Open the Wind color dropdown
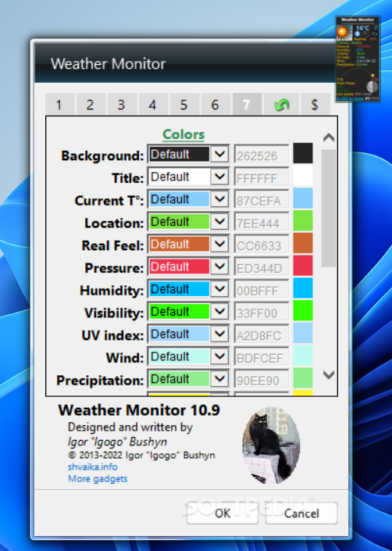Screen dimensions: 392x551 (x=188, y=356)
